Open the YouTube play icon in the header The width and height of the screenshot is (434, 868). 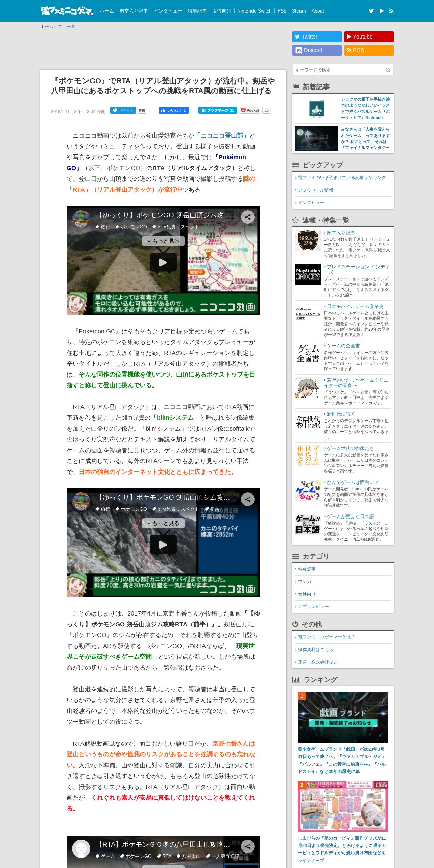(x=381, y=11)
